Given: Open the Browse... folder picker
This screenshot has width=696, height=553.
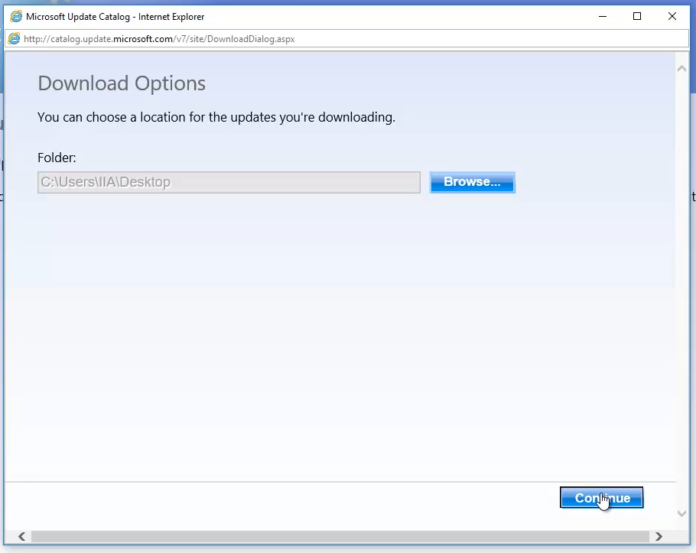Looking at the screenshot, I should (x=472, y=182).
